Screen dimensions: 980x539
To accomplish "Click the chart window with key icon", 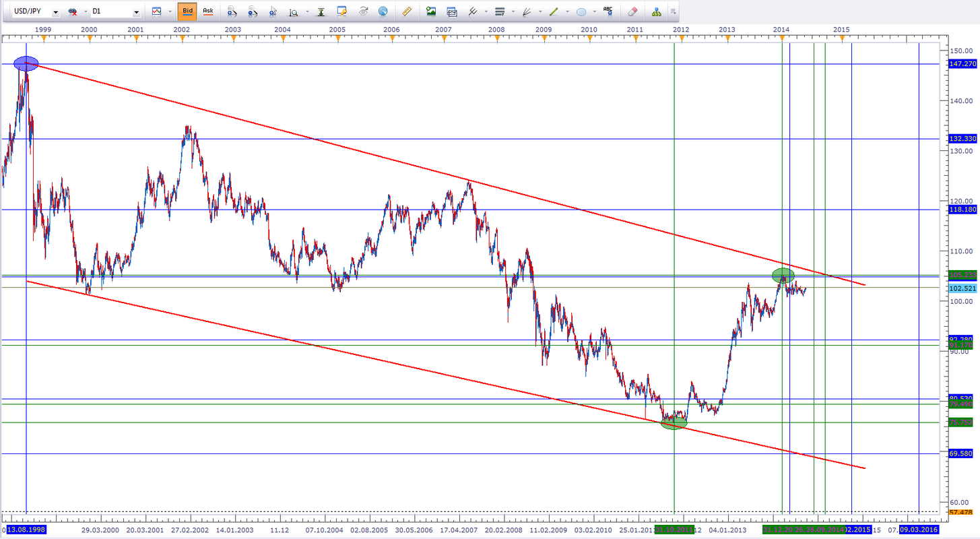I will click(x=342, y=12).
